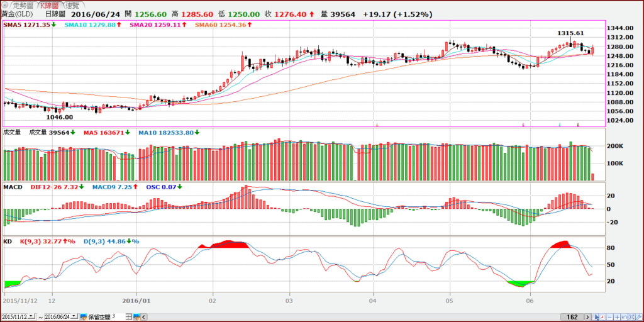Switch to the 走勢圖 tab
The width and height of the screenshot is (644, 322).
pyautogui.click(x=23, y=5)
